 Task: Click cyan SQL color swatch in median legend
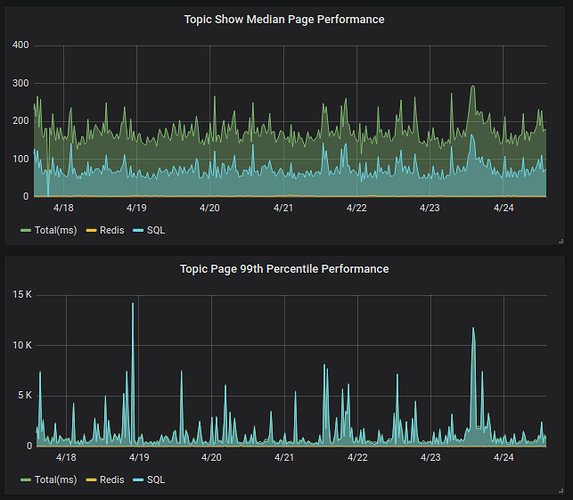[x=138, y=230]
